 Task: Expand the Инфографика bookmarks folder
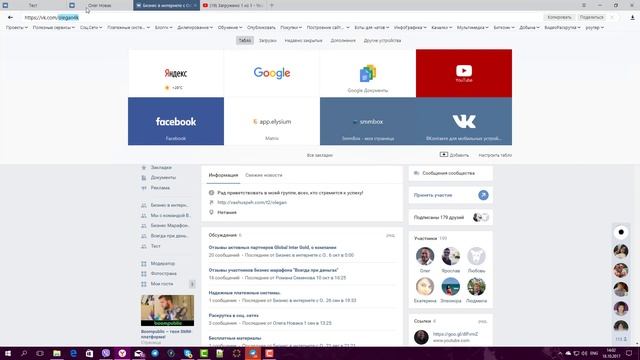tap(410, 27)
